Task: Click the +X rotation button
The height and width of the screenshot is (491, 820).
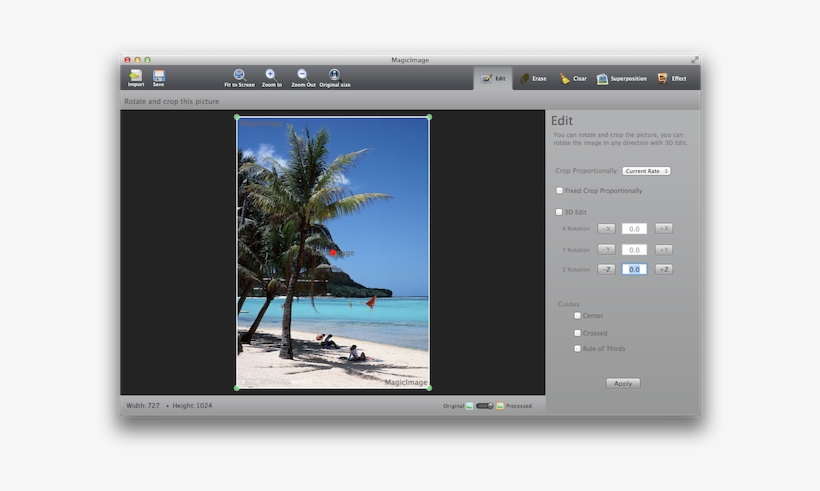Action: [x=664, y=229]
